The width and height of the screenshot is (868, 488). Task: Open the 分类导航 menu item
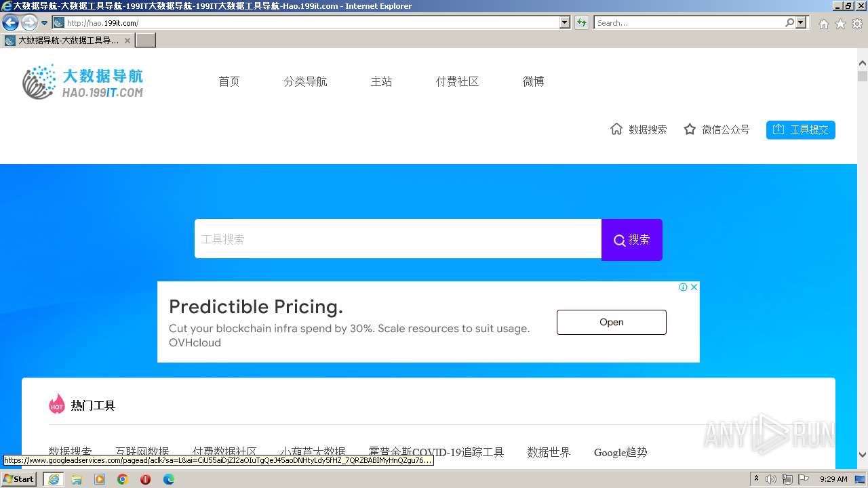(x=305, y=81)
